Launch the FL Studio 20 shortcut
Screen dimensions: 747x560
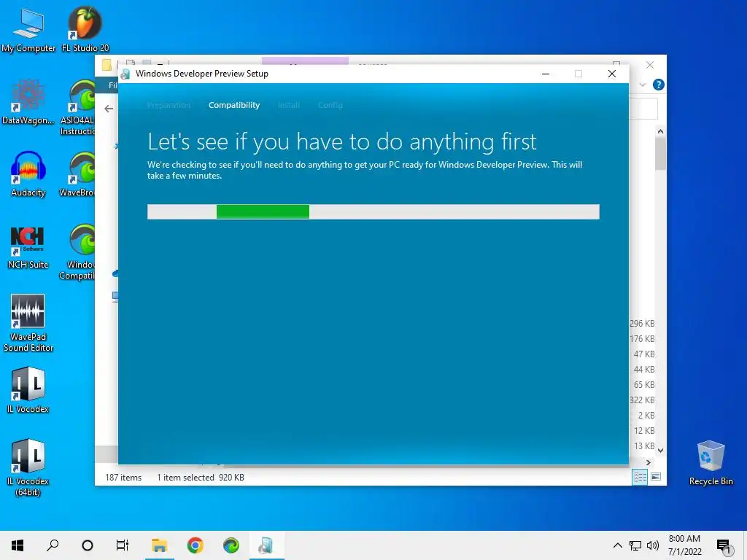pyautogui.click(x=85, y=30)
